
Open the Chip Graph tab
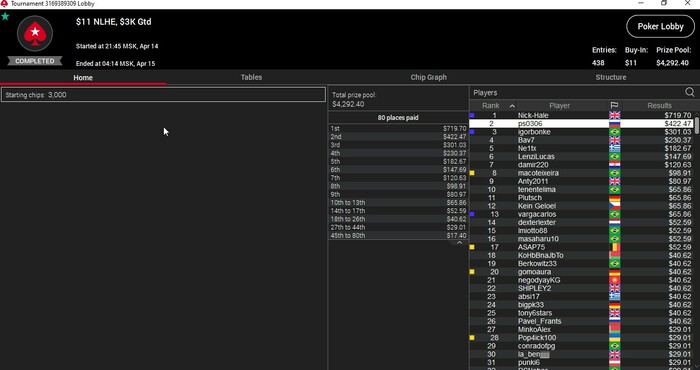coord(429,77)
